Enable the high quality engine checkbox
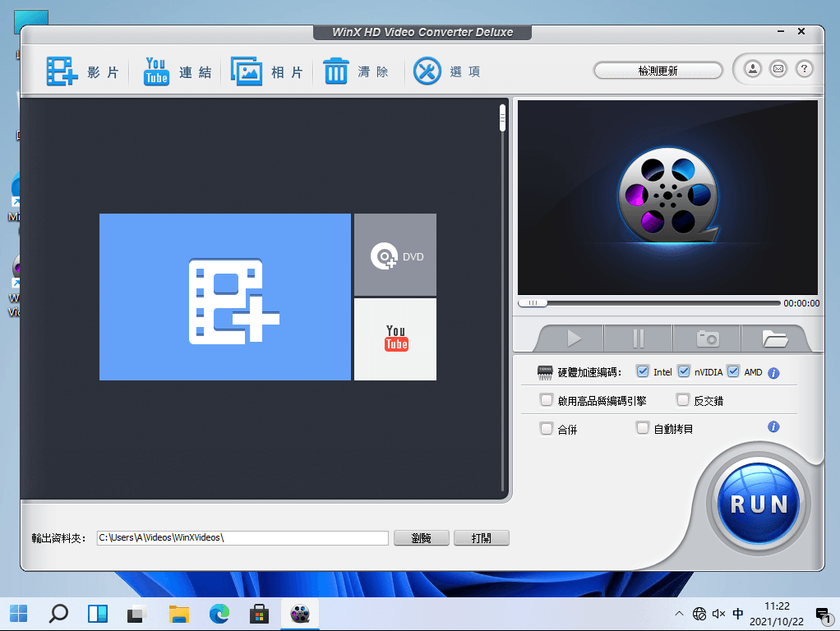This screenshot has width=840, height=631. pyautogui.click(x=547, y=399)
